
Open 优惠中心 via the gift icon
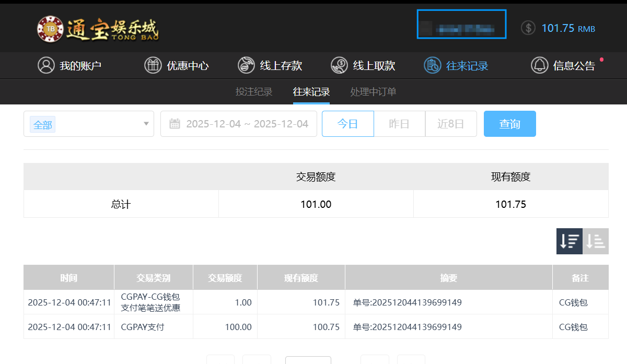coord(153,65)
